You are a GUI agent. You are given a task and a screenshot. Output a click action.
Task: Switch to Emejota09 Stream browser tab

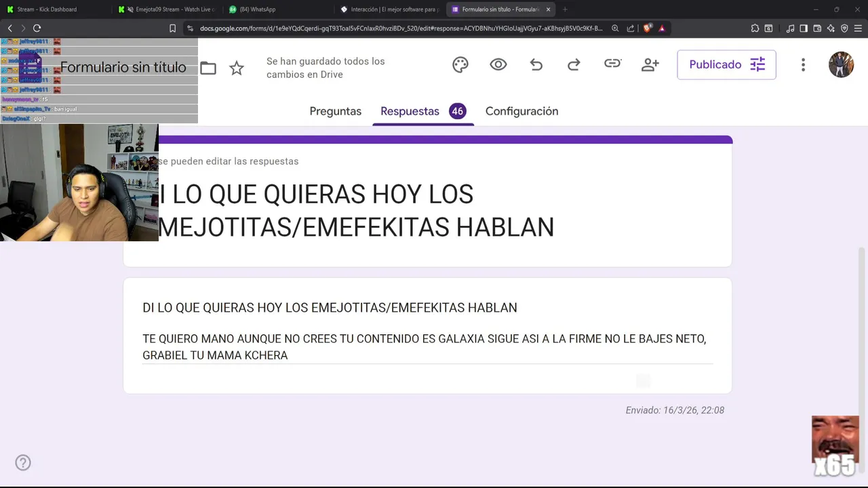coord(166,9)
